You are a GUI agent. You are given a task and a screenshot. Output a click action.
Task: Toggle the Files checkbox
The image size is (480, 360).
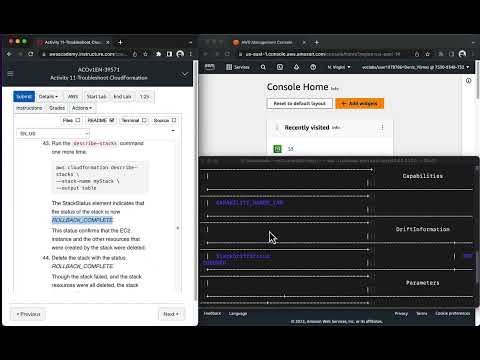(78, 120)
